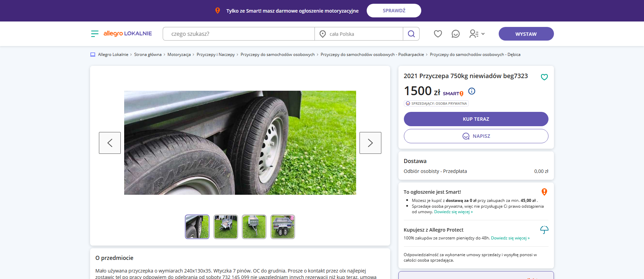Click location pin icon in search
The image size is (644, 279).
(322, 34)
